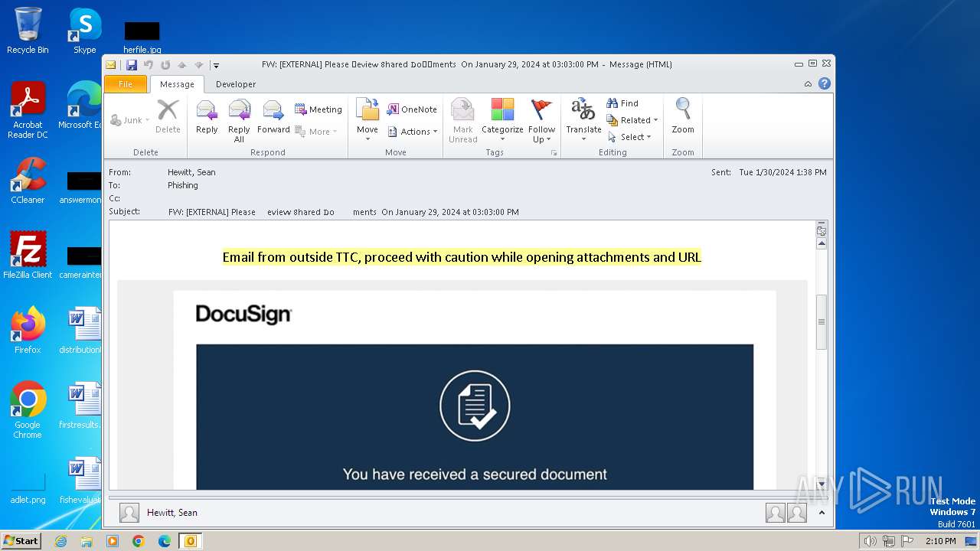This screenshot has width=980, height=551.
Task: Click the Meeting reply button
Action: (x=318, y=109)
